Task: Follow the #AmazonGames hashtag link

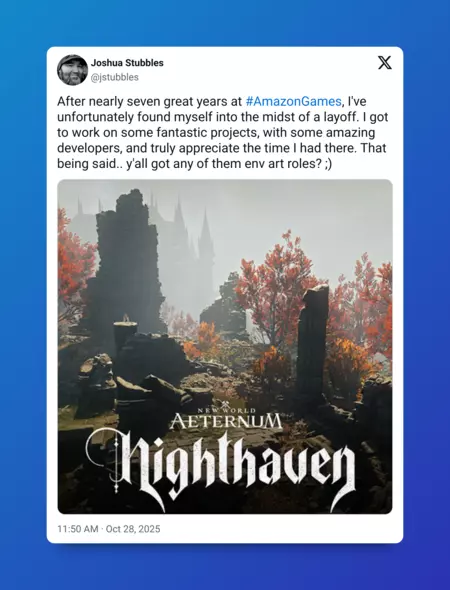Action: pos(293,102)
